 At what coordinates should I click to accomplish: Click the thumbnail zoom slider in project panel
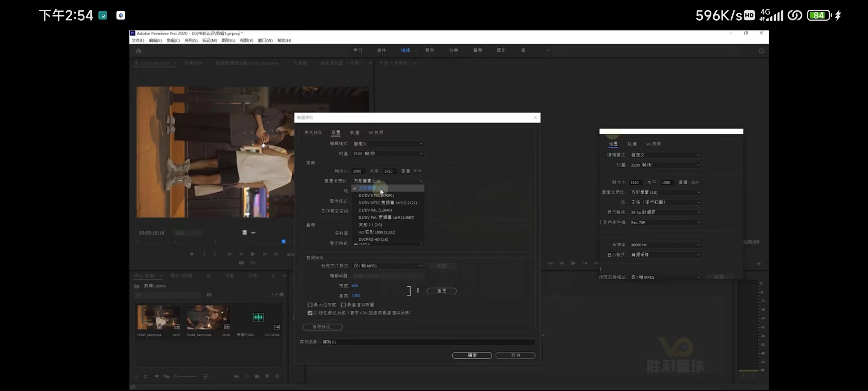(x=186, y=377)
